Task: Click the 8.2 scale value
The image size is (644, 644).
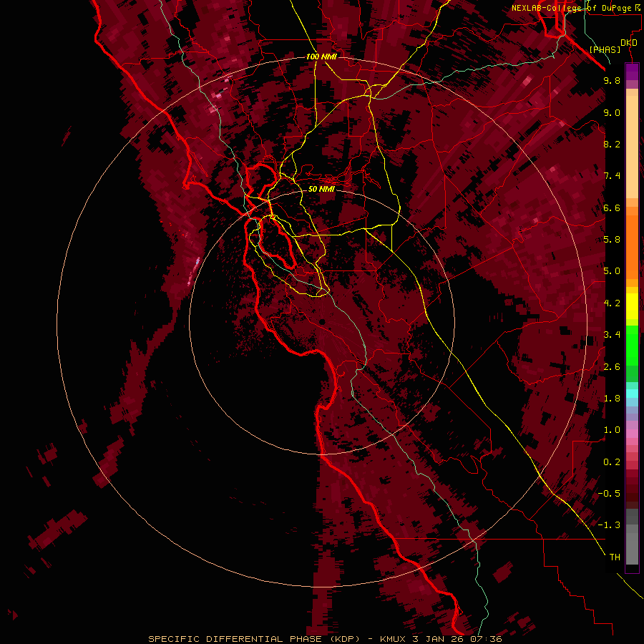Action: [x=612, y=145]
